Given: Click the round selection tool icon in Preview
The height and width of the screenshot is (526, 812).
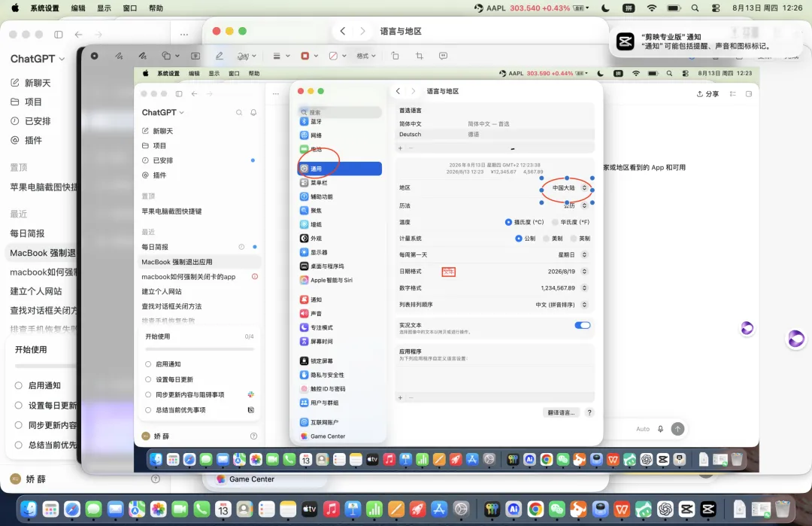Looking at the screenshot, I should pyautogui.click(x=94, y=56).
